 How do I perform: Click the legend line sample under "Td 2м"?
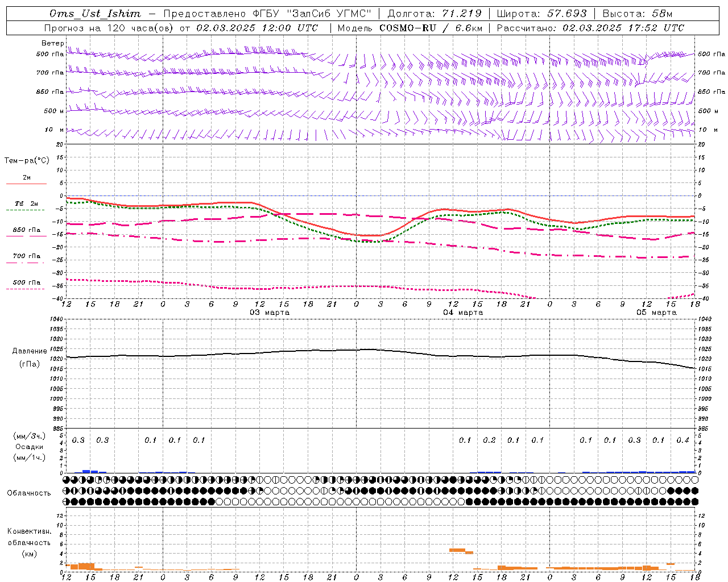(x=26, y=210)
